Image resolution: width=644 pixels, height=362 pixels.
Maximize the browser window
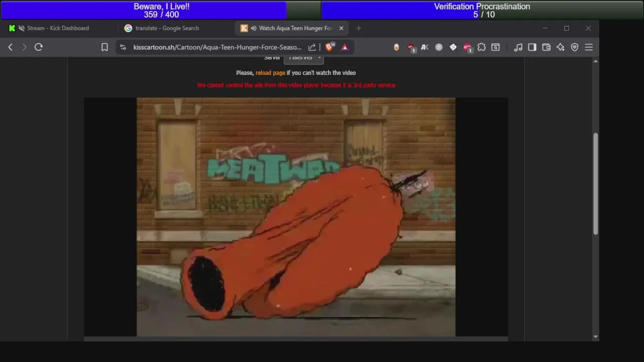tap(567, 28)
